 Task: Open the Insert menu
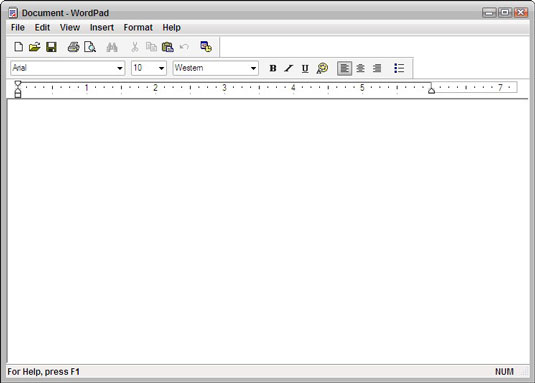[x=102, y=28]
